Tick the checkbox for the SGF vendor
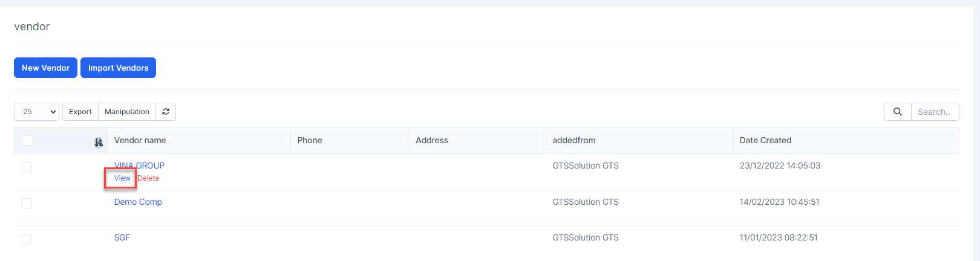This screenshot has width=980, height=261. pos(27,239)
